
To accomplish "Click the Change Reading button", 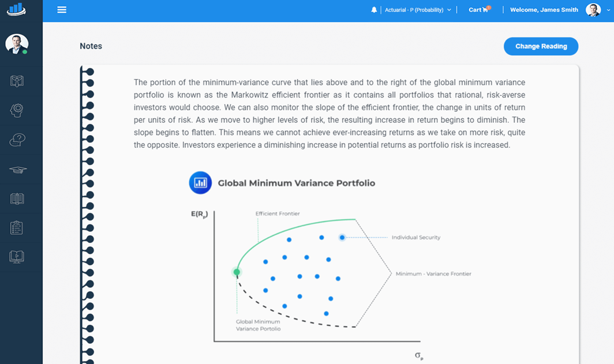I will coord(541,46).
